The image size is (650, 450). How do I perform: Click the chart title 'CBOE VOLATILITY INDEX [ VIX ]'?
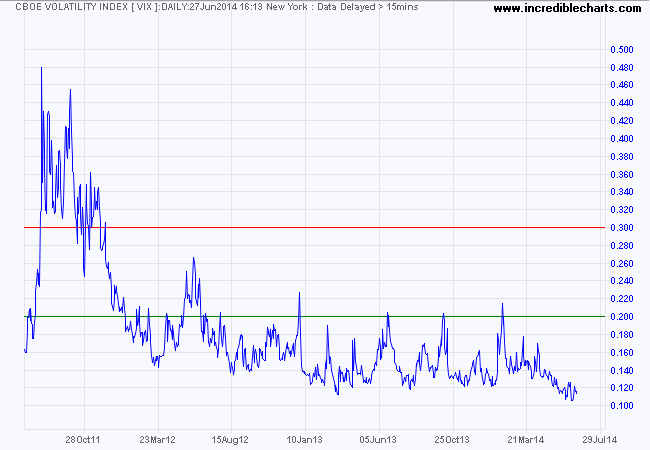point(87,7)
